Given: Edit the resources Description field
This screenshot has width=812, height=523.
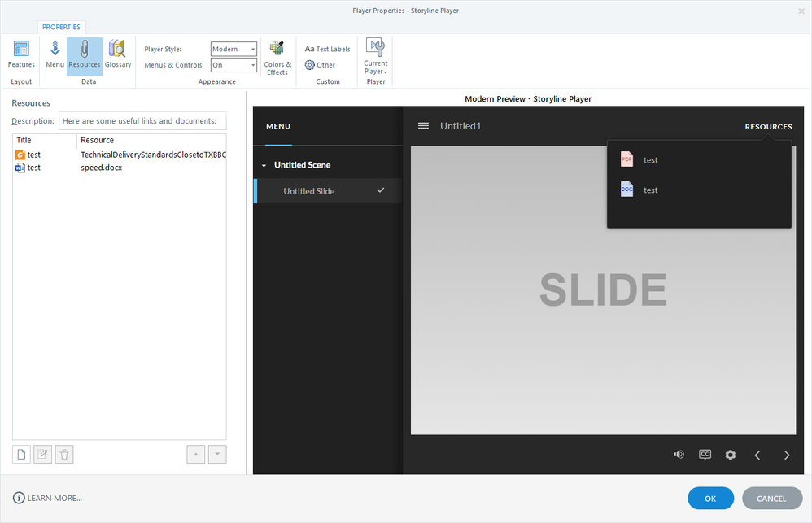Looking at the screenshot, I should 142,120.
